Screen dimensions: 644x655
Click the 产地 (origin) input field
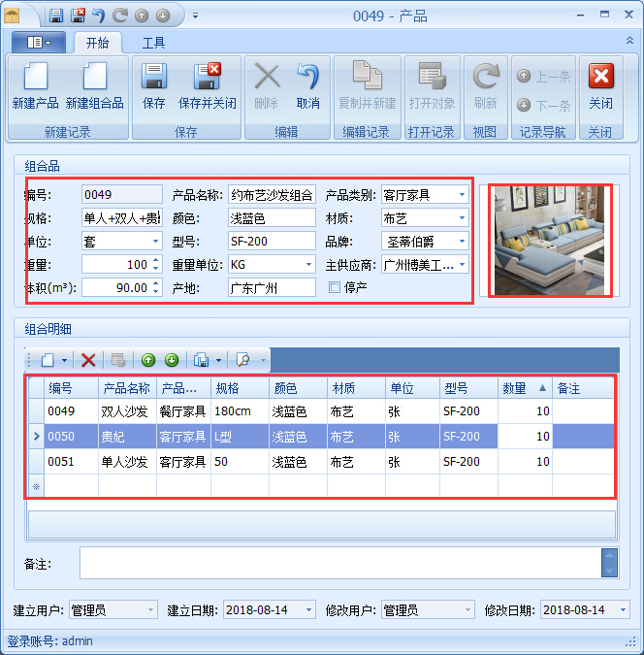click(x=272, y=287)
